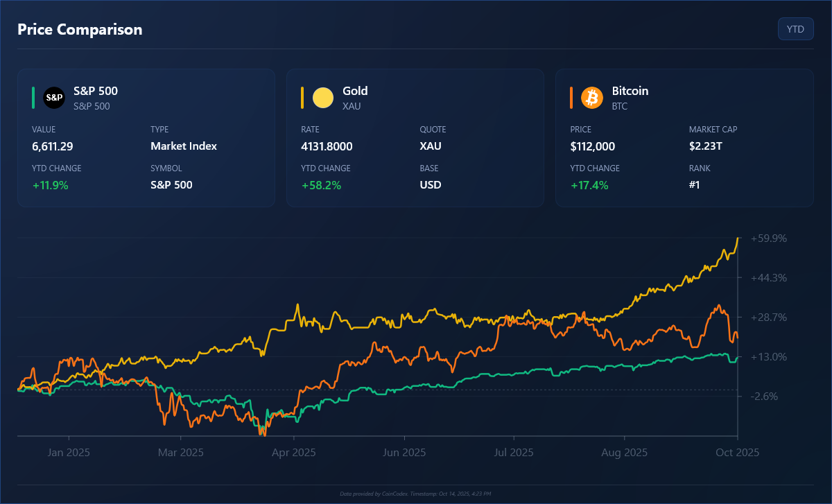This screenshot has height=504, width=832.
Task: Click the +58.2% YTD change for Gold
Action: coord(320,185)
